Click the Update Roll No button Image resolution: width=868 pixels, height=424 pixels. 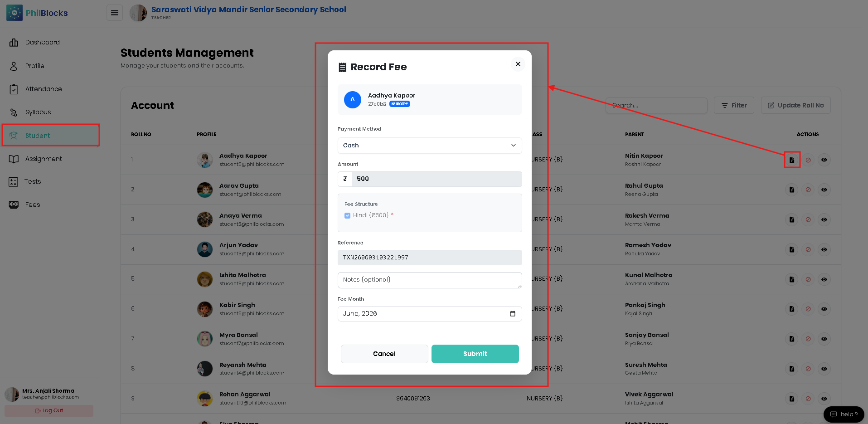[x=795, y=105]
